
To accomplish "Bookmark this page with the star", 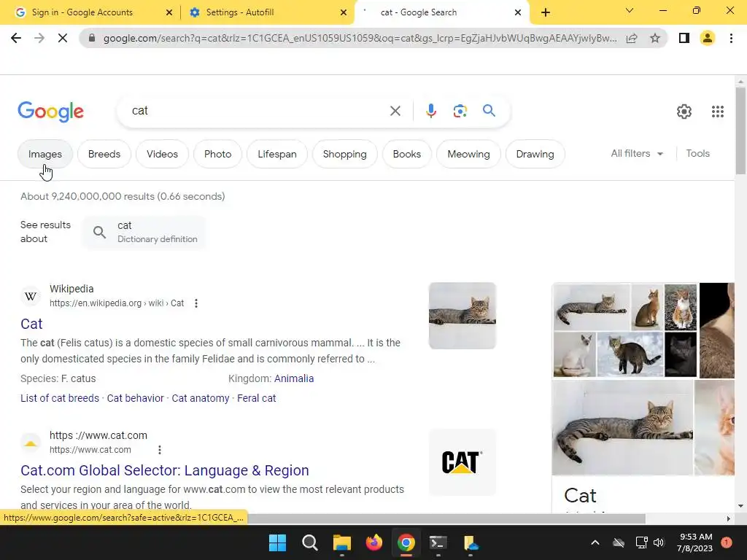I will click(x=655, y=38).
